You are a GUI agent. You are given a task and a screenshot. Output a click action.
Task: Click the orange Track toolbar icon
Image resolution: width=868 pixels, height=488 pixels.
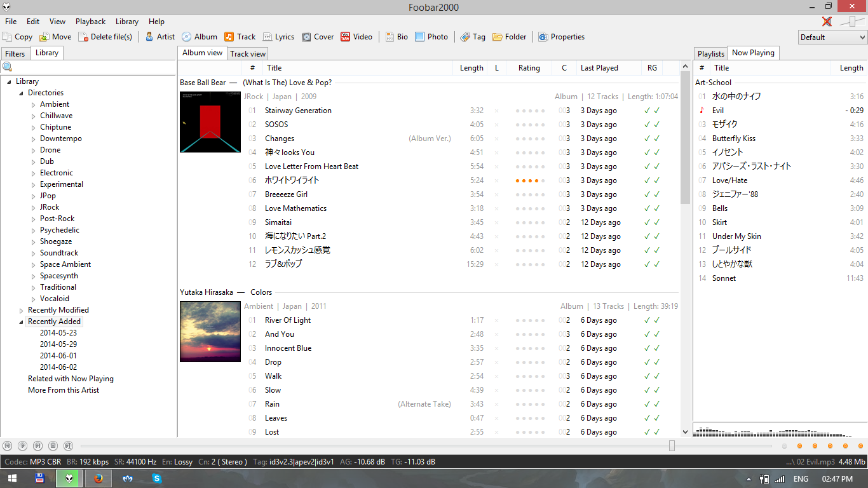(x=229, y=37)
